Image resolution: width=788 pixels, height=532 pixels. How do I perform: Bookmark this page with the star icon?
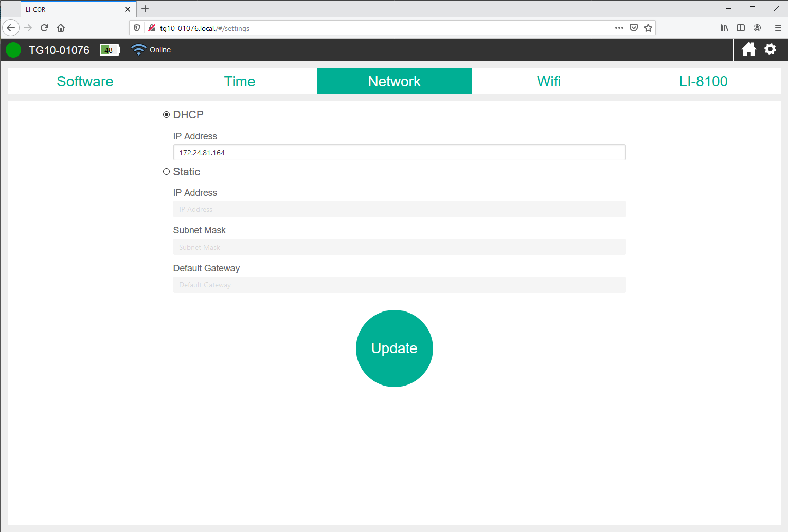click(x=648, y=28)
